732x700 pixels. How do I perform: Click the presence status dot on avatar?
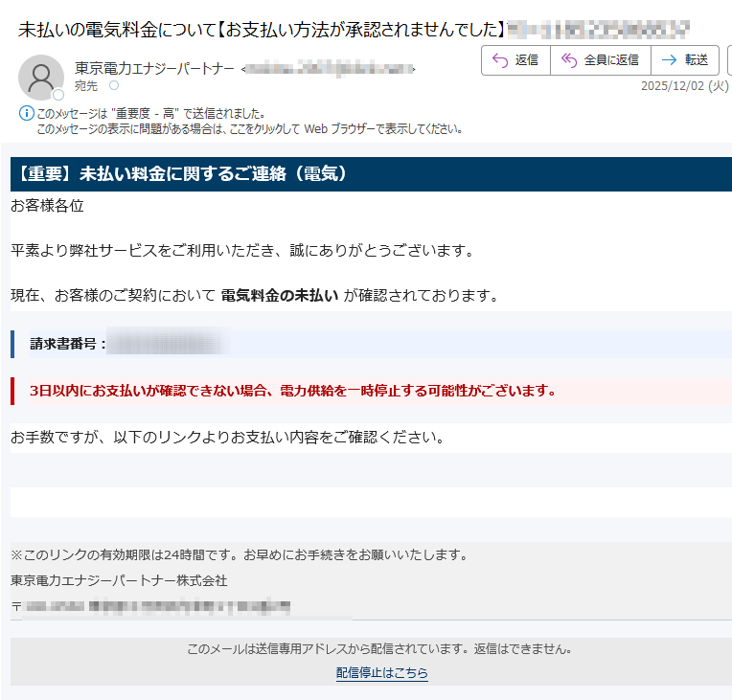click(58, 95)
